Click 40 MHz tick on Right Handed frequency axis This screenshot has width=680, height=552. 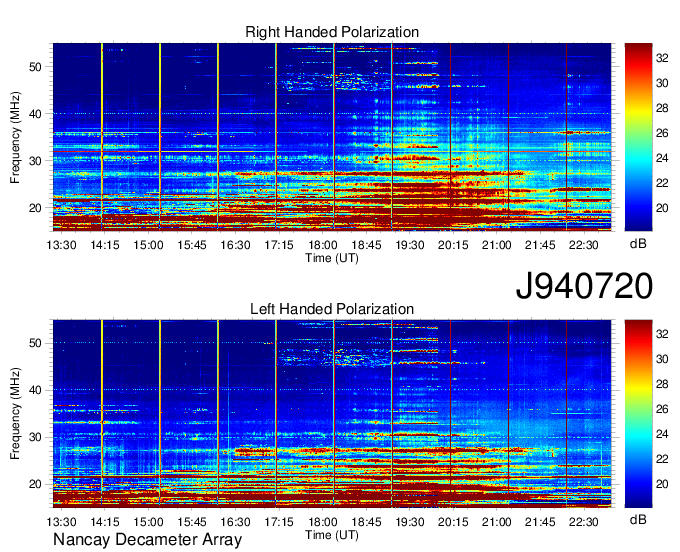[35, 114]
